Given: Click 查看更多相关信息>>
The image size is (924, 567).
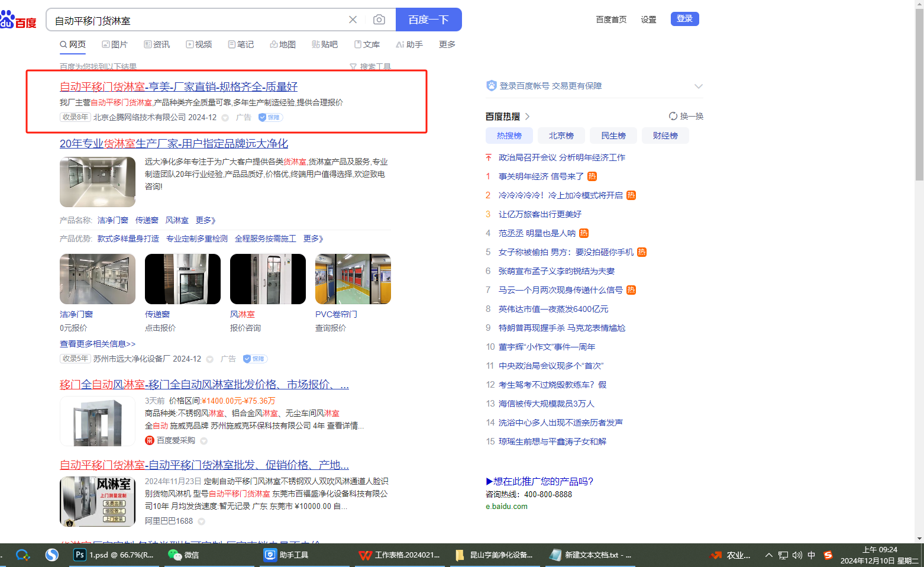Looking at the screenshot, I should click(98, 344).
